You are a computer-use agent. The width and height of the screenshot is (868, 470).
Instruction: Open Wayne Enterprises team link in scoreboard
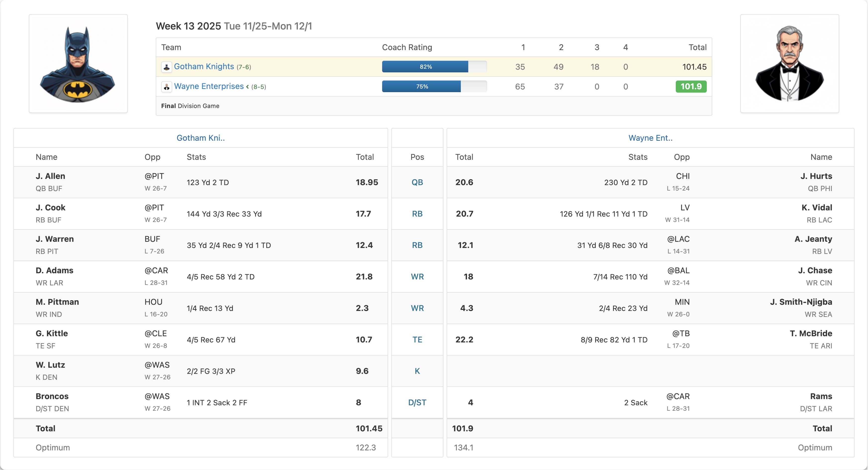[x=209, y=86]
